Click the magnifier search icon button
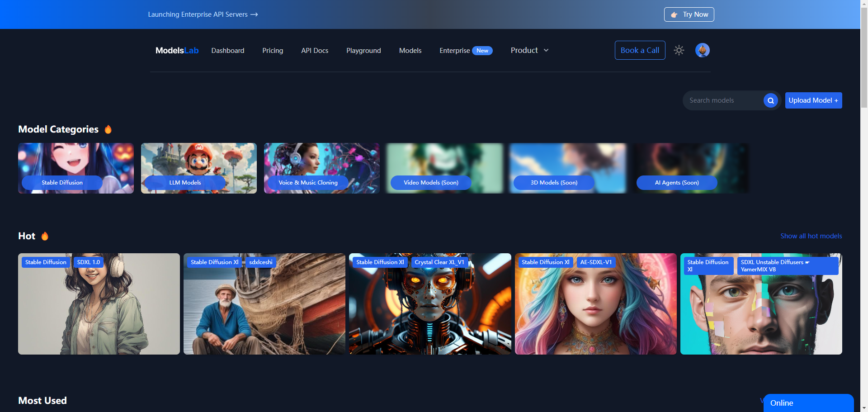The height and width of the screenshot is (412, 868). tap(770, 100)
